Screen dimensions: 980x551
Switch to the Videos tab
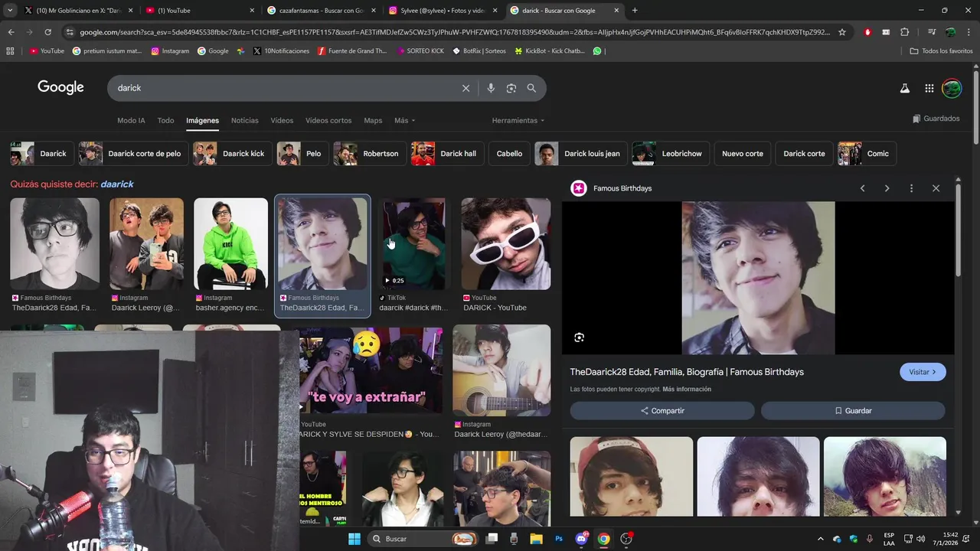coord(282,121)
